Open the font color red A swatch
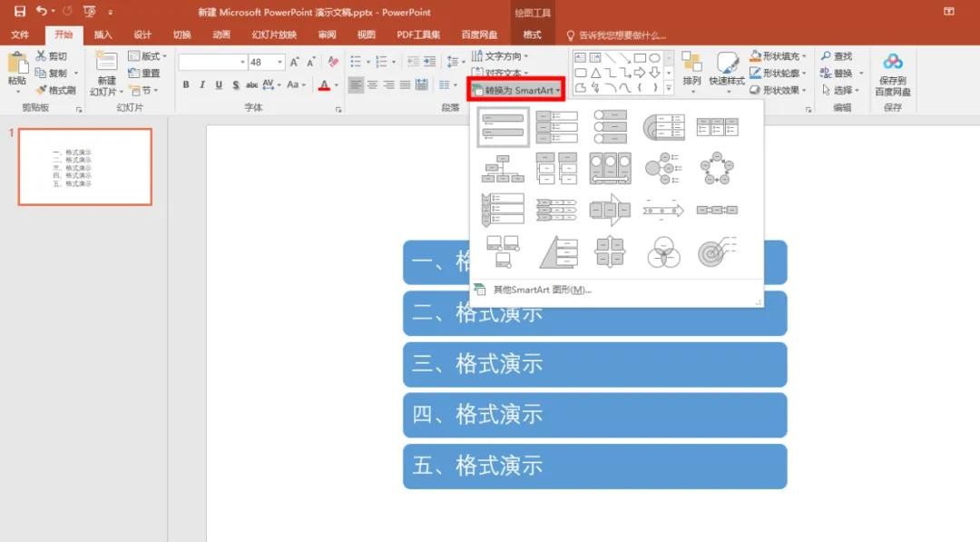 coord(324,85)
